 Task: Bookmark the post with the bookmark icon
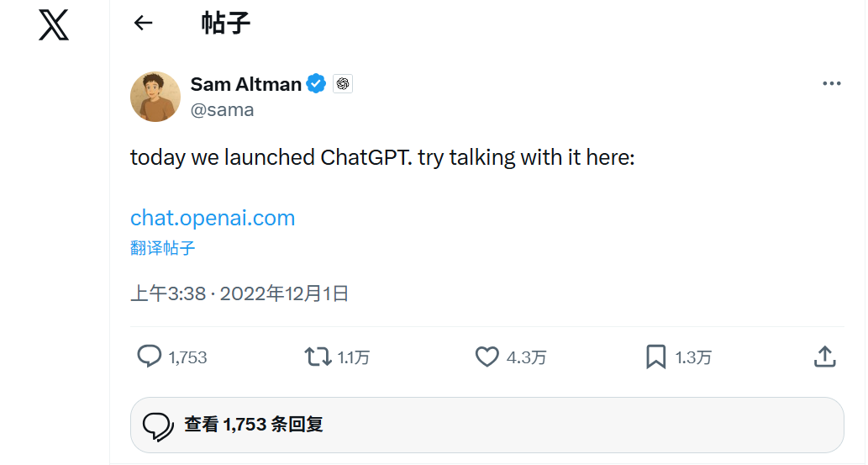pyautogui.click(x=655, y=357)
